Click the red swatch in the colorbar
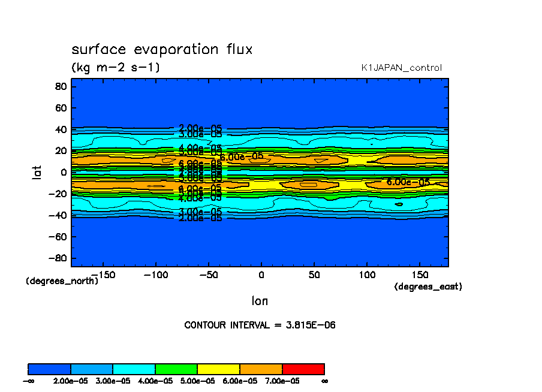The height and width of the screenshot is (392, 542). tap(303, 369)
